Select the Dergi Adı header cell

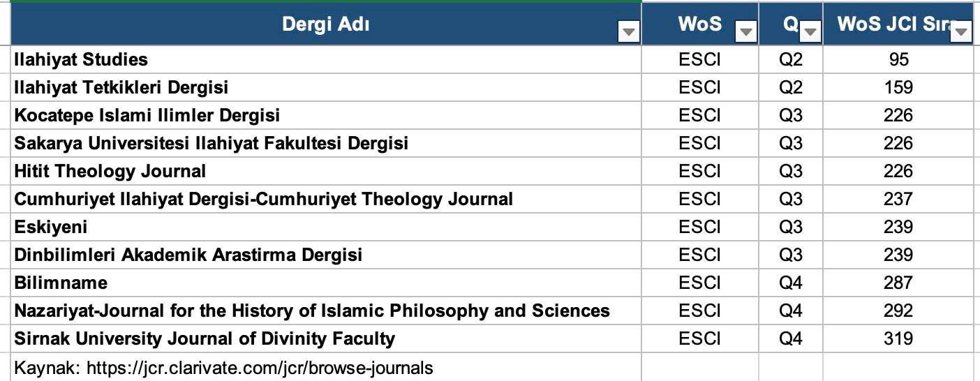(x=325, y=24)
